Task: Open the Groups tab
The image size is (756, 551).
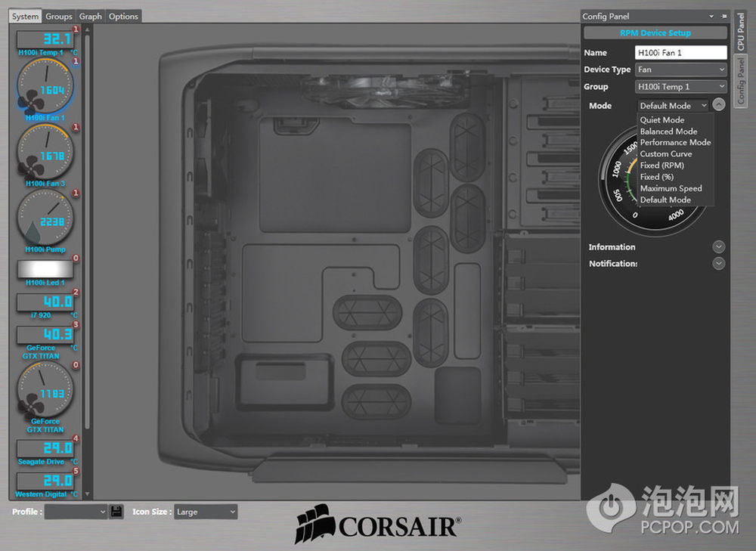Action: (x=59, y=17)
